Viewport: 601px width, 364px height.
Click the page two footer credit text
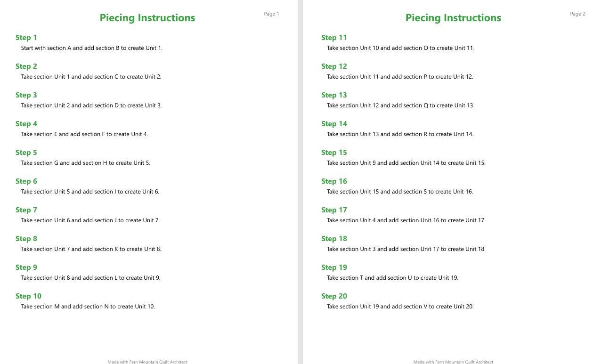coord(453,362)
